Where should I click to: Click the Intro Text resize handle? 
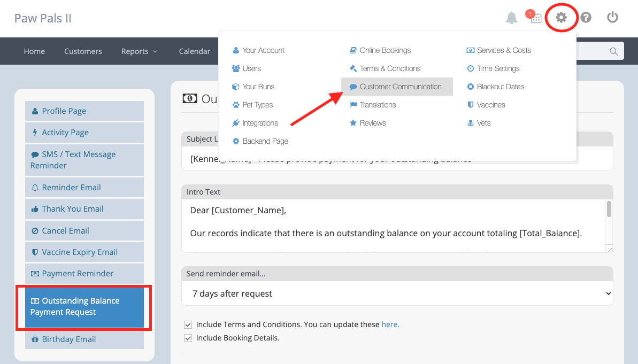[x=610, y=249]
